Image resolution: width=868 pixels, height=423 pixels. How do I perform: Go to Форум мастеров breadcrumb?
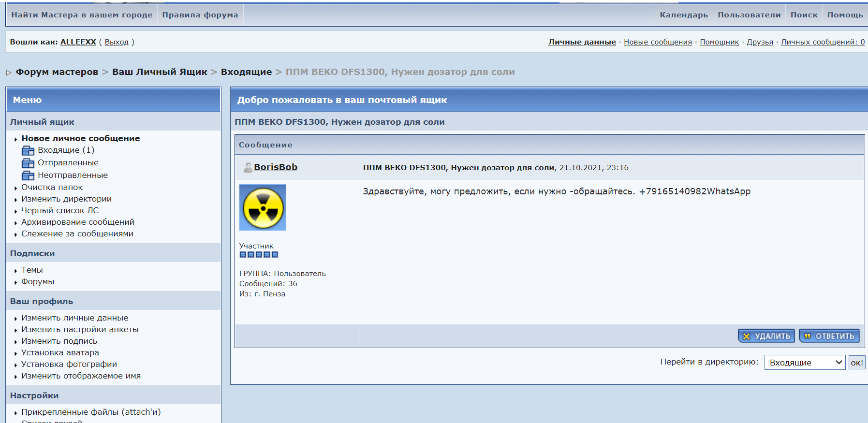pyautogui.click(x=57, y=72)
